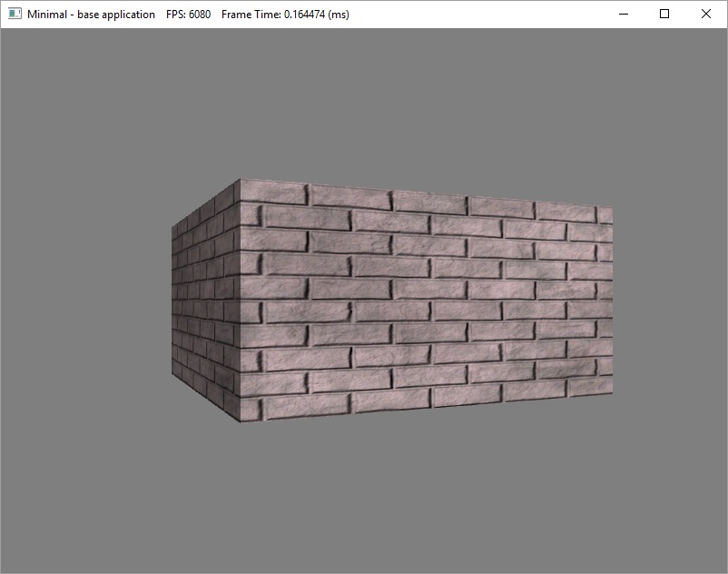Click the Frame Time readout in the title
The image size is (728, 574).
tap(285, 15)
